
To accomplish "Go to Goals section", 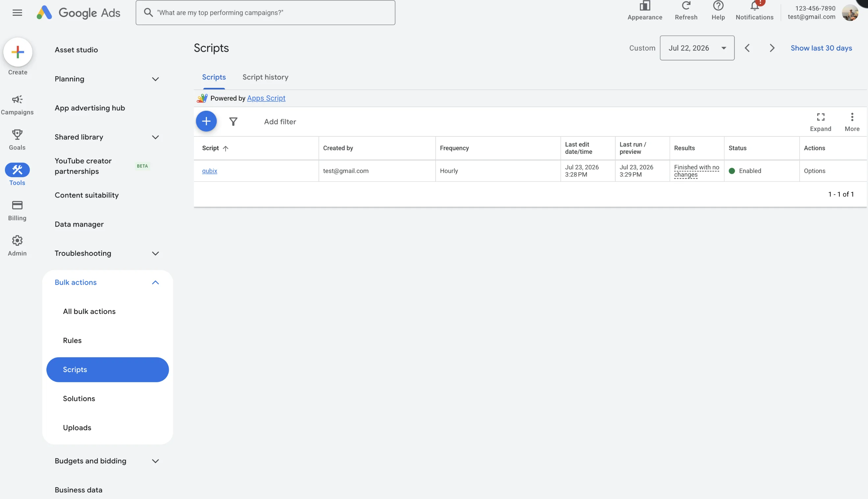I will click(17, 140).
